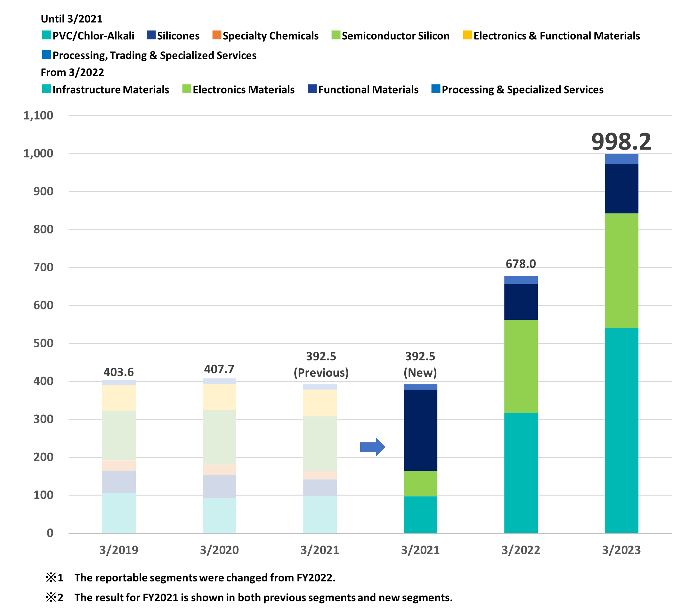Click the Silicones dark blue legend swatch
688x616 pixels.
(x=151, y=35)
